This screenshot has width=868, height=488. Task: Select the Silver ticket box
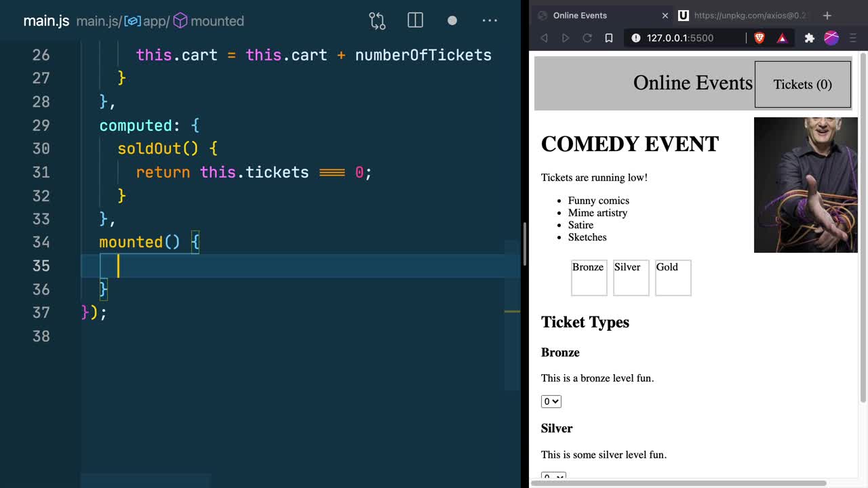(x=631, y=278)
